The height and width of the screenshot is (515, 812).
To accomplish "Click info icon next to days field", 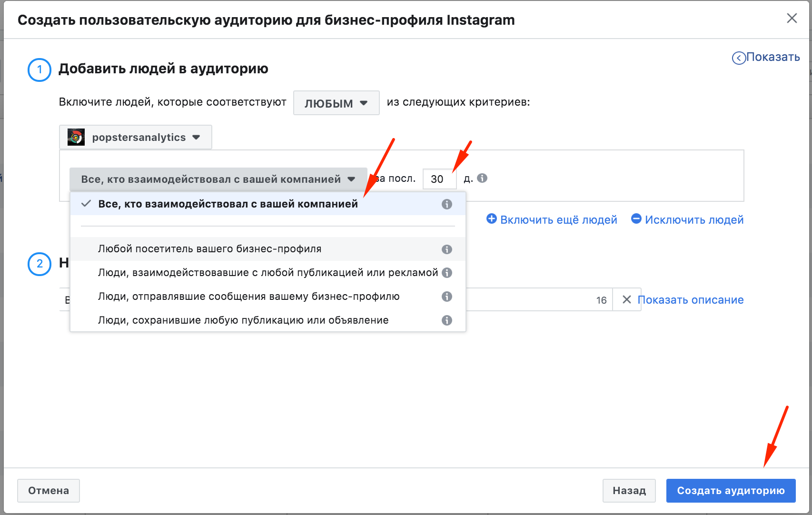I will [482, 178].
